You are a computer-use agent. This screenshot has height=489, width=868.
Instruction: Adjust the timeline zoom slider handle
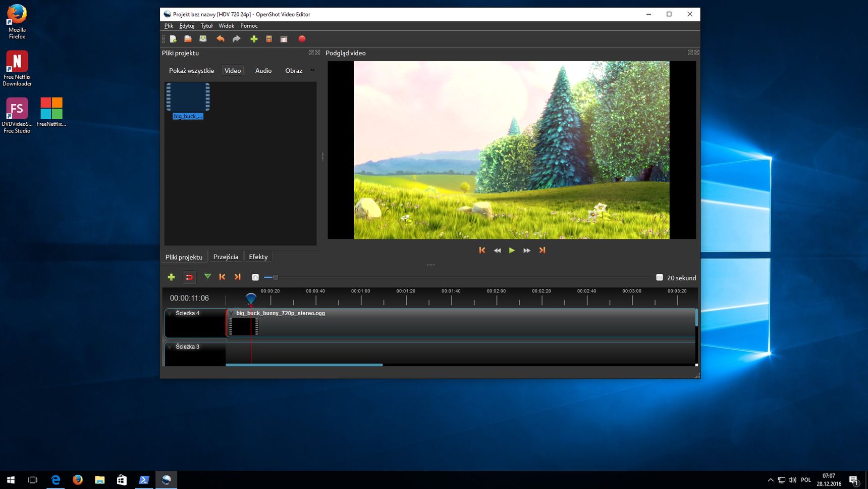275,277
